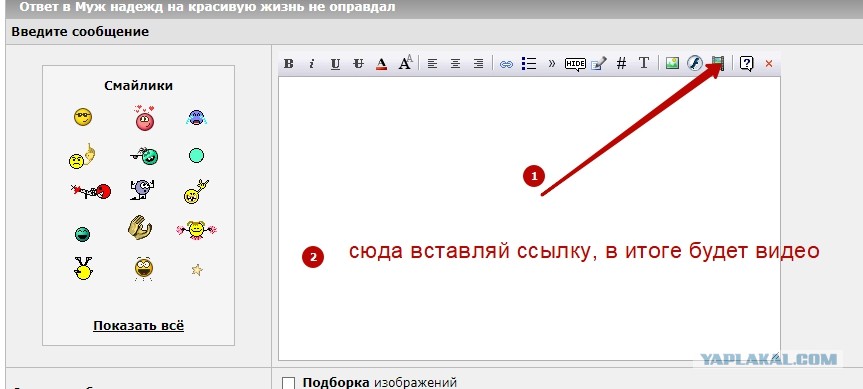Insert a hyperlink with the chain icon
The width and height of the screenshot is (863, 389).
pyautogui.click(x=506, y=64)
